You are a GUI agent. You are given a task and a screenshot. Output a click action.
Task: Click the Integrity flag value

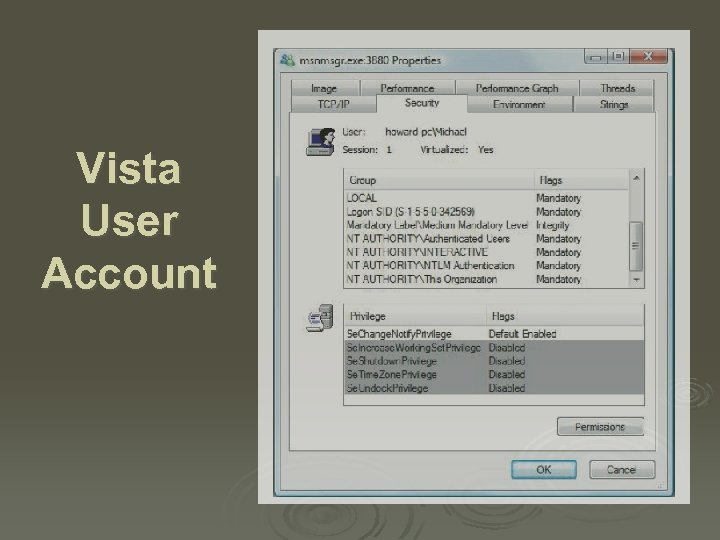553,225
